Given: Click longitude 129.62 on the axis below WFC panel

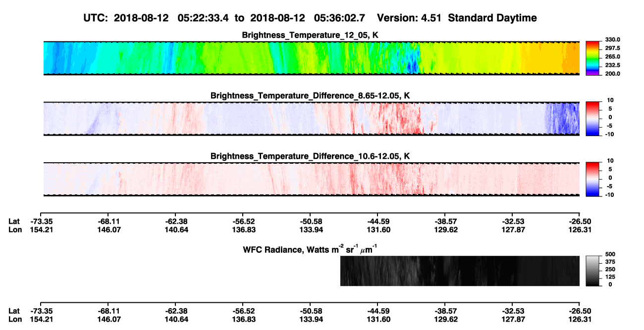Looking at the screenshot, I should [x=445, y=319].
